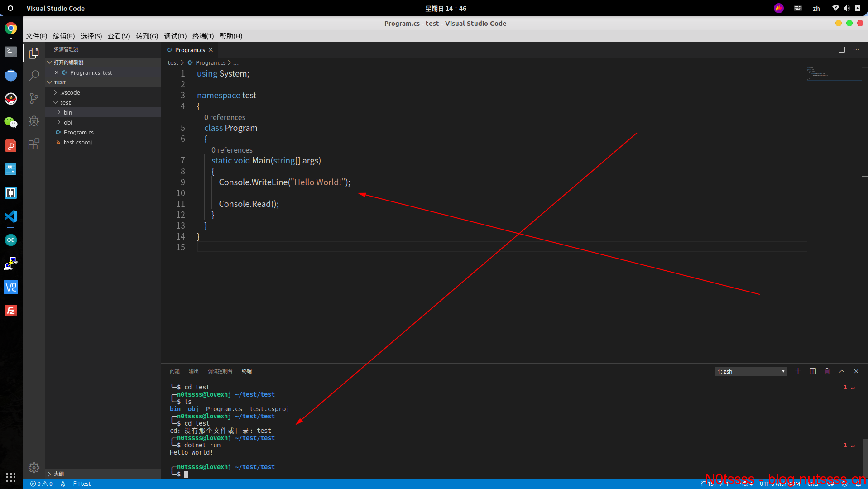Open the 转到(G) menu

(147, 36)
